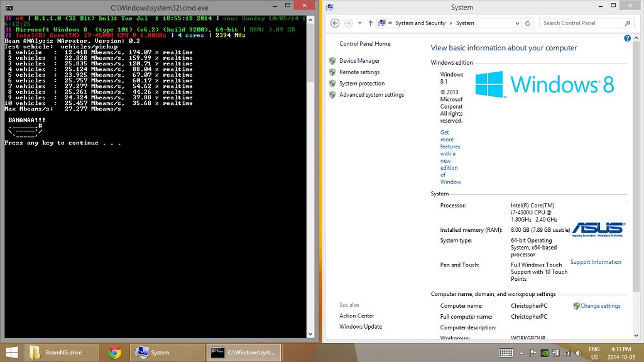Click the NVIDIA tray icon
The image size is (644, 362).
(545, 353)
